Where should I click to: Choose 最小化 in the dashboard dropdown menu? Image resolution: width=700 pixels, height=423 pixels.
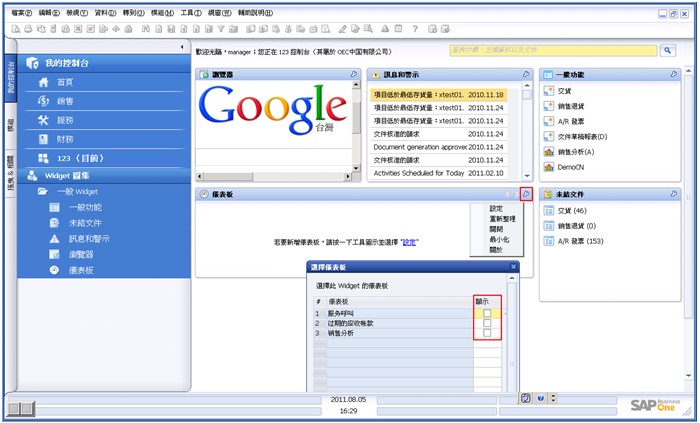(499, 240)
